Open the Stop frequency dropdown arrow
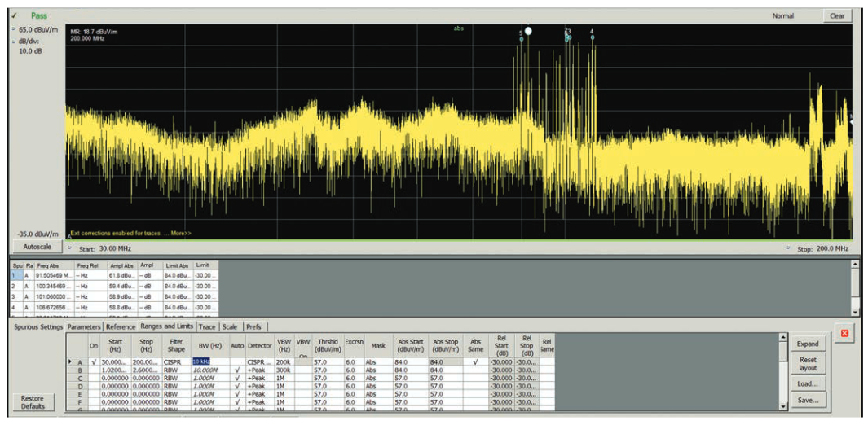Viewport: 868px width, 425px height. 789,248
